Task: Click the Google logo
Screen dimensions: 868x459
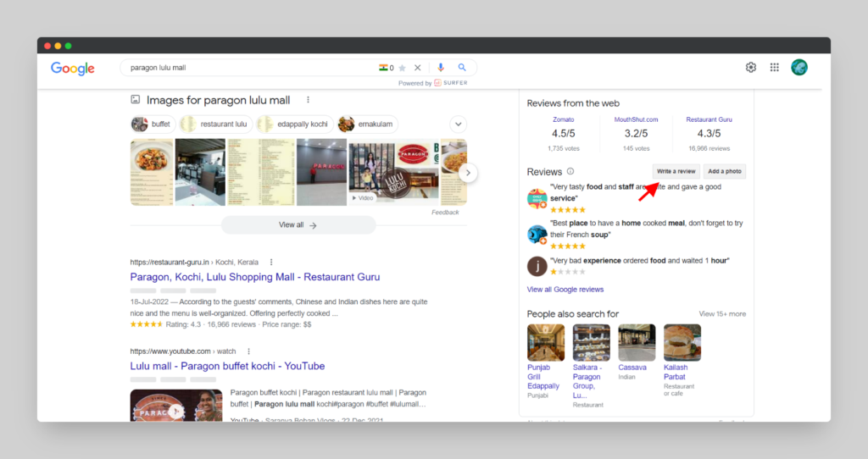Action: 73,68
